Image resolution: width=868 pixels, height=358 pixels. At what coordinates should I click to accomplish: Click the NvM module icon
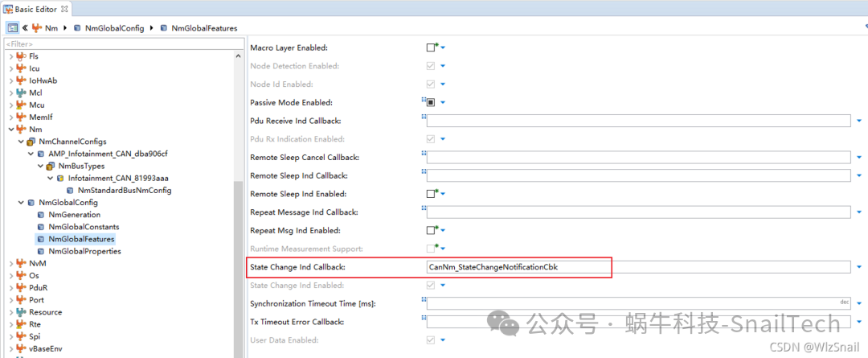click(x=21, y=263)
